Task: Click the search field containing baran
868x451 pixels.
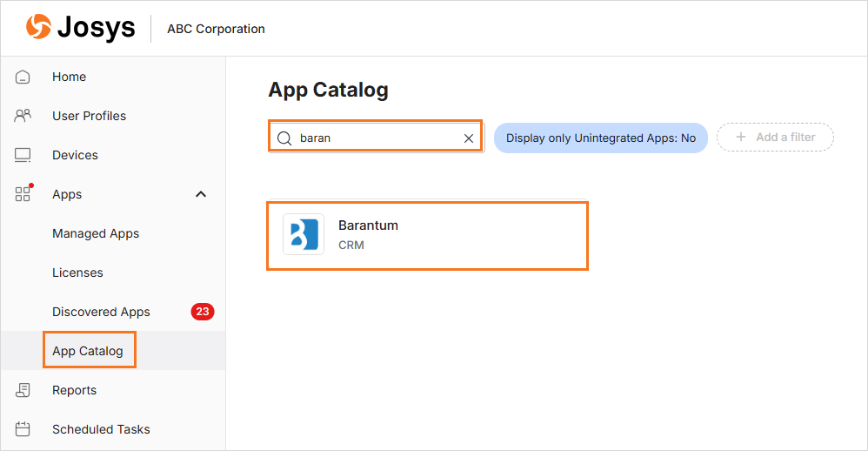Action: pos(376,138)
